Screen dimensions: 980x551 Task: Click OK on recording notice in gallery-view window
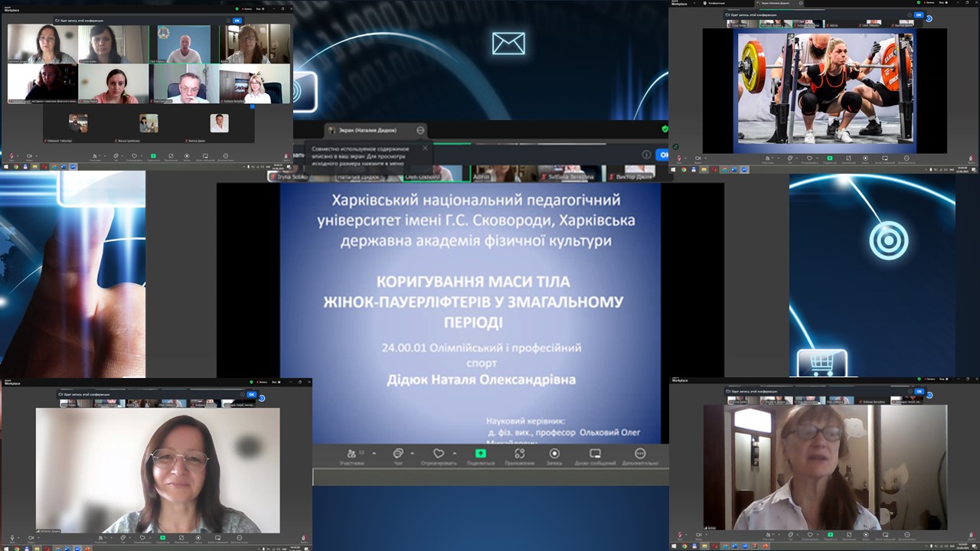tap(237, 21)
